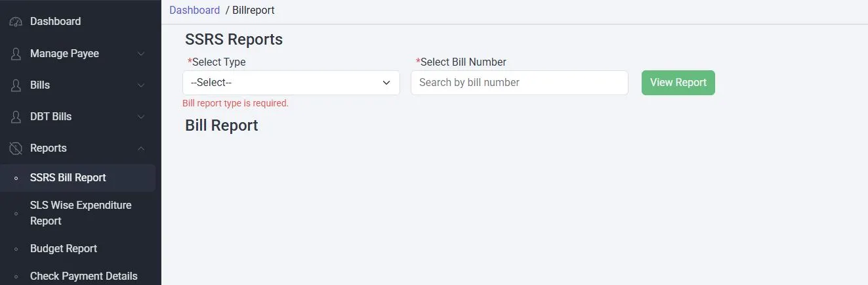
Task: Click the Reports sidebar icon
Action: pos(16,148)
